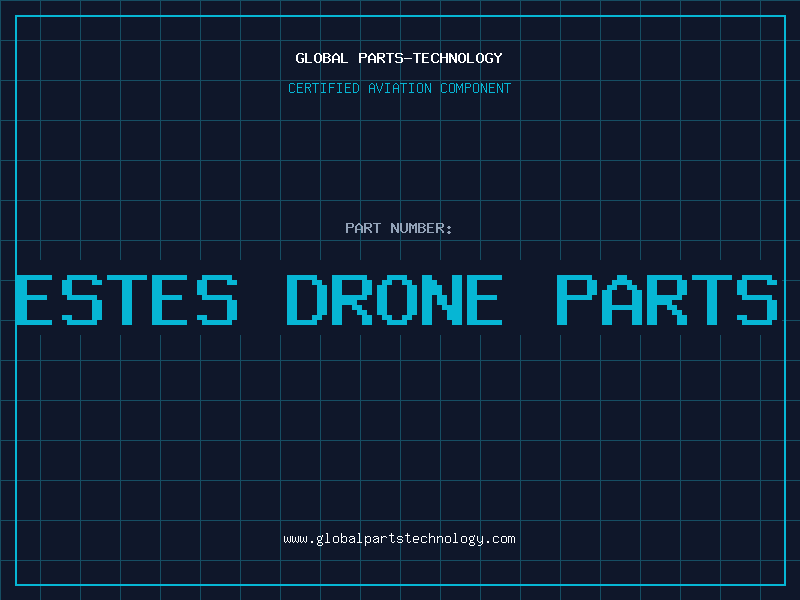Open the www.globalpartstechnology.com link
Viewport: 800px width, 600px height.
[x=399, y=539]
